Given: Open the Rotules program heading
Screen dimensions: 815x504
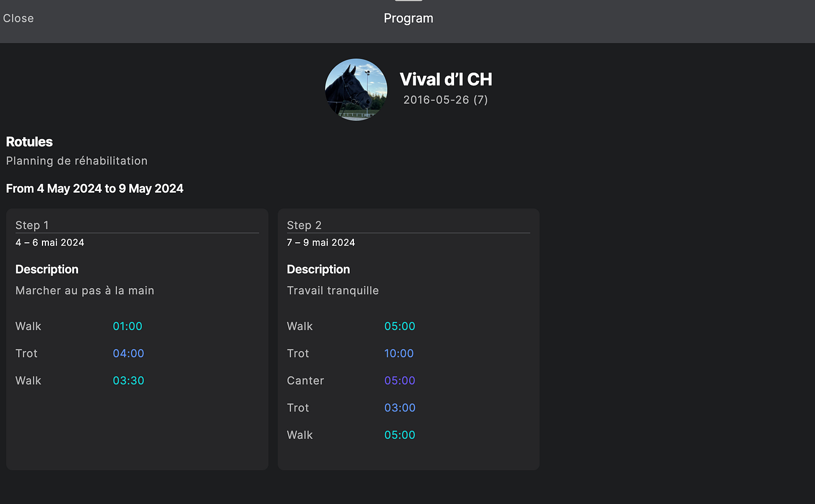Looking at the screenshot, I should click(x=29, y=142).
